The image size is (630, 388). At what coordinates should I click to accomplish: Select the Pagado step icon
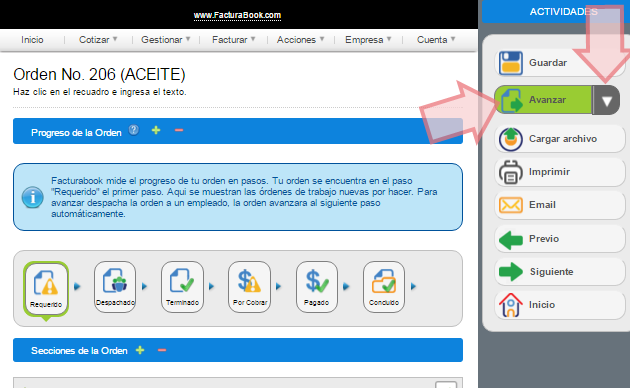click(317, 287)
